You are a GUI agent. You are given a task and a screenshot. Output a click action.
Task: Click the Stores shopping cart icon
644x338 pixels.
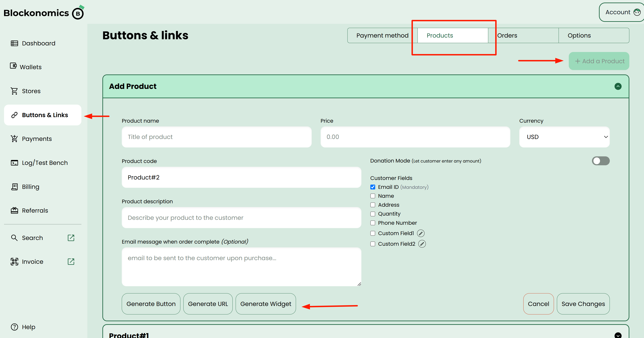coord(14,91)
